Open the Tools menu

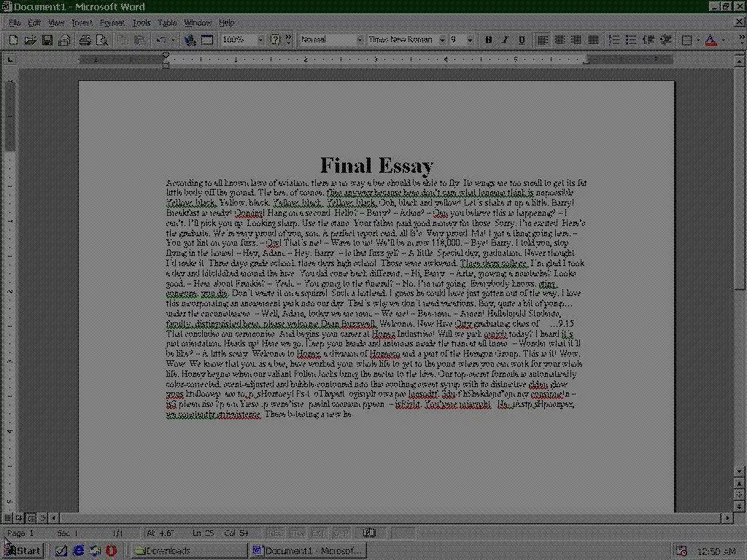[142, 23]
